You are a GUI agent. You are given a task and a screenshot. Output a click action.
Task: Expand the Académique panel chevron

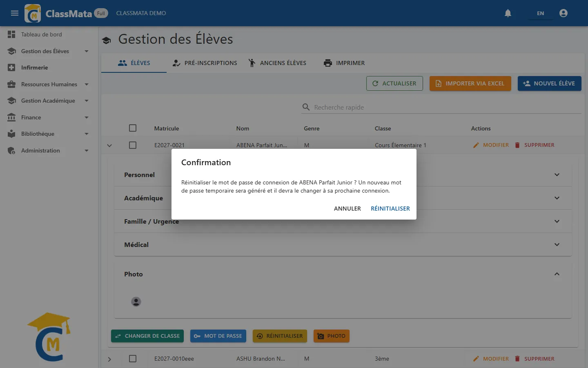tap(557, 198)
